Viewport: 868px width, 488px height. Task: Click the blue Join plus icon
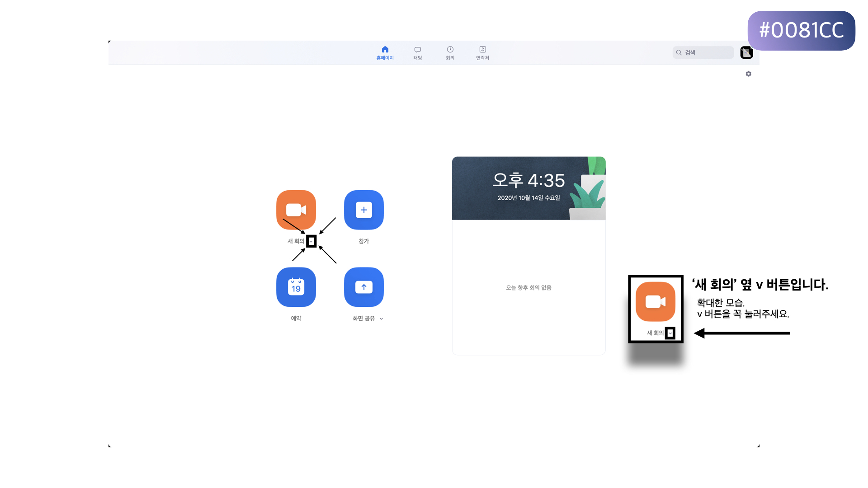point(364,210)
